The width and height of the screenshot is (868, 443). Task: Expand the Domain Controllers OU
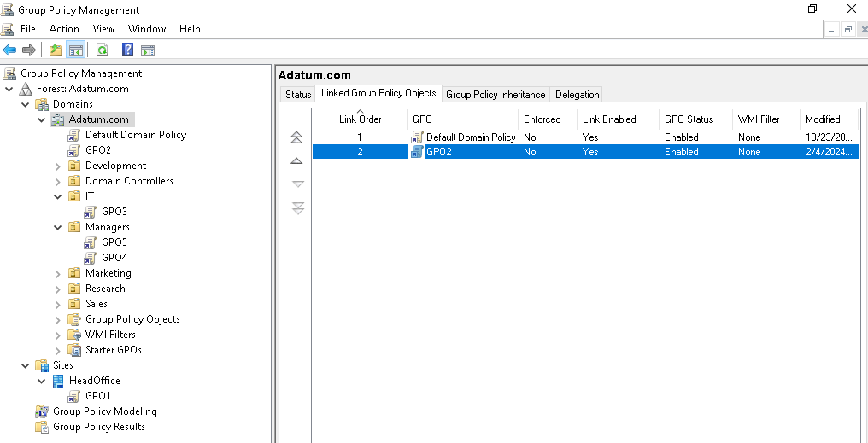[57, 181]
